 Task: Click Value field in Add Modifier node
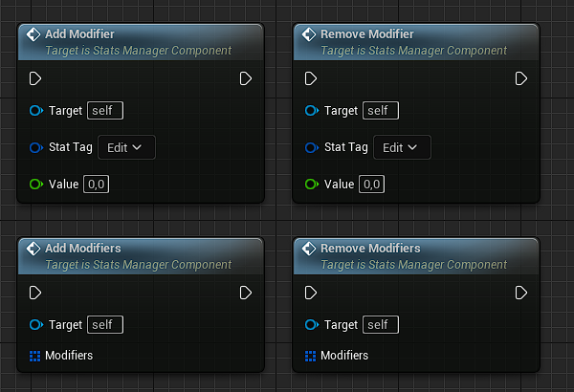point(96,184)
